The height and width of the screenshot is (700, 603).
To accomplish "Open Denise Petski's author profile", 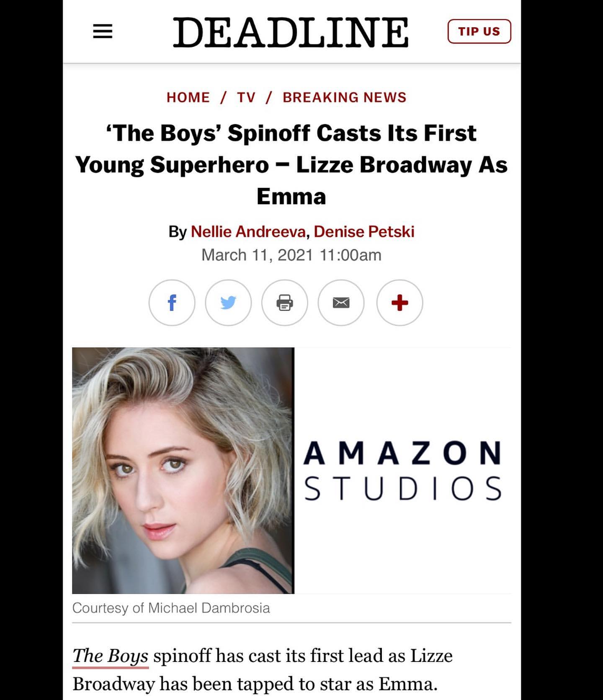I will (364, 231).
